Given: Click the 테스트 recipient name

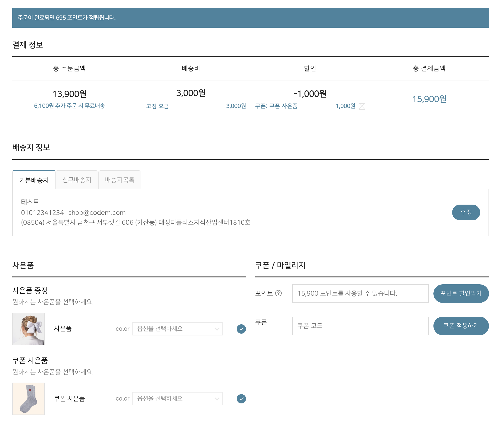Looking at the screenshot, I should point(30,202).
